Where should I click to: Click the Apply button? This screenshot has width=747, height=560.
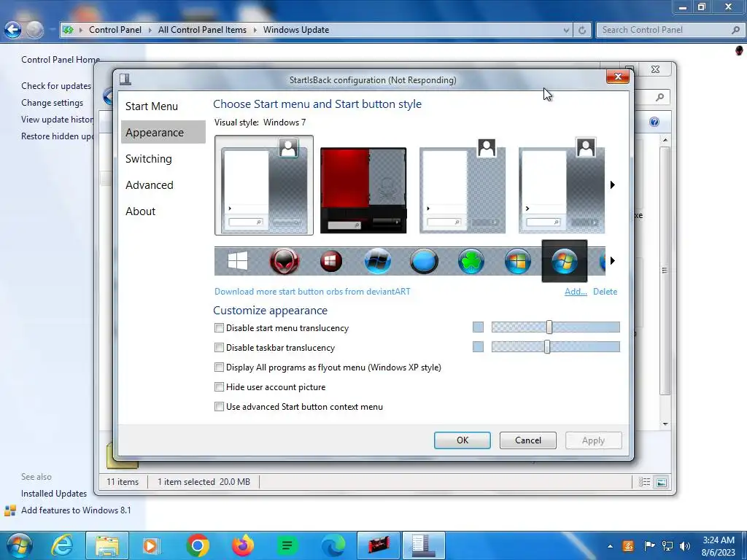tap(593, 440)
